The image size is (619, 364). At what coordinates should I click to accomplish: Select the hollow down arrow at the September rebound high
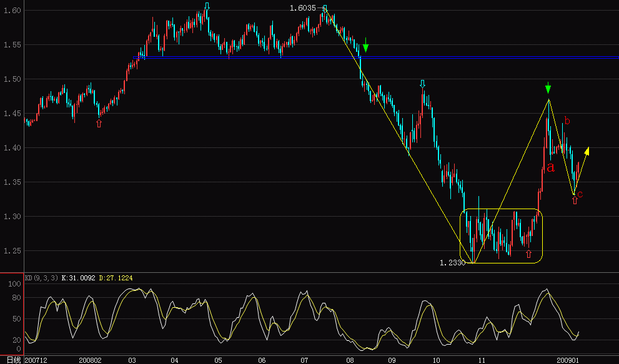(x=423, y=84)
